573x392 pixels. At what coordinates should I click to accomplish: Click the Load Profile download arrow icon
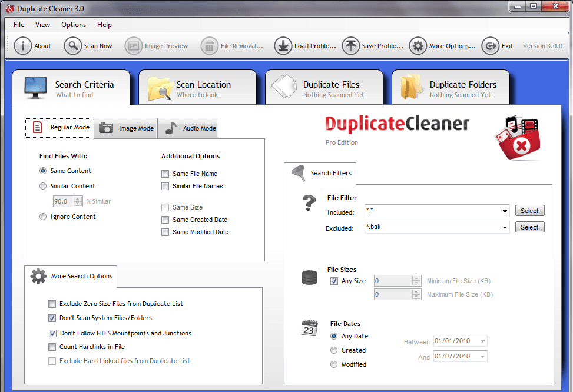pyautogui.click(x=283, y=46)
